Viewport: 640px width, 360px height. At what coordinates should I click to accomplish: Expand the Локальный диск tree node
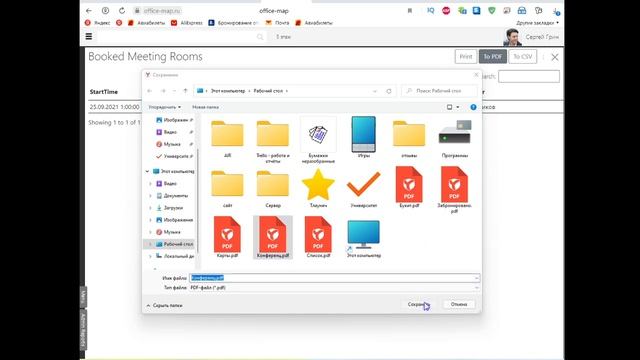tap(150, 256)
